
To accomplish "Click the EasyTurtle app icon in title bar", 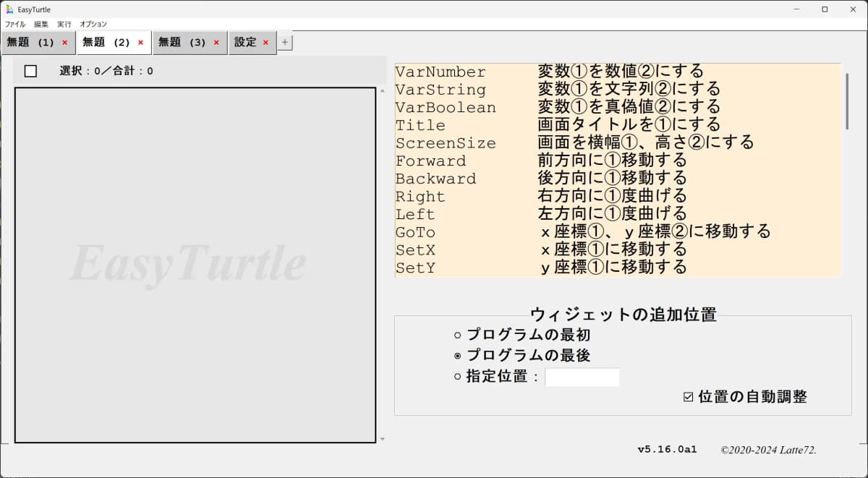I will [x=9, y=9].
